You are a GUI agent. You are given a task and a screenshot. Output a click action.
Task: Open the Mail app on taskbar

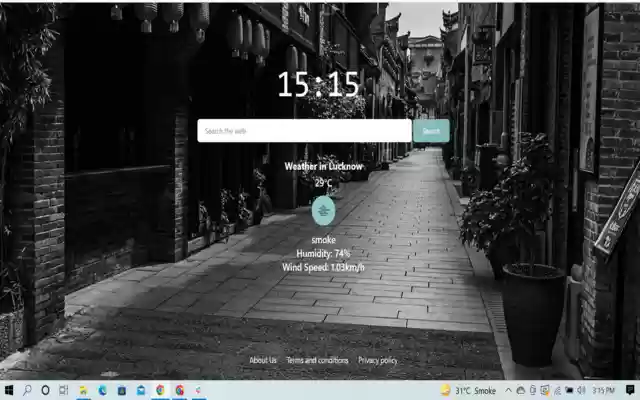(141, 390)
